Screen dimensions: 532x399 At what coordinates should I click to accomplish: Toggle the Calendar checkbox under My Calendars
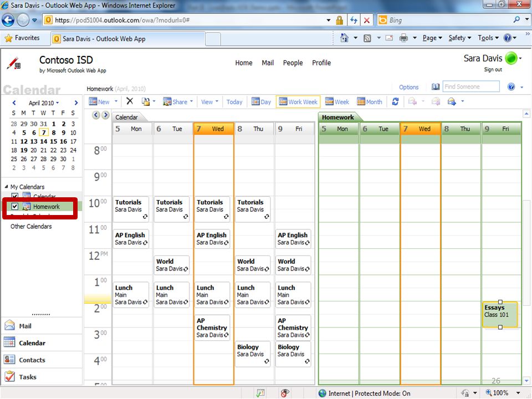14,196
